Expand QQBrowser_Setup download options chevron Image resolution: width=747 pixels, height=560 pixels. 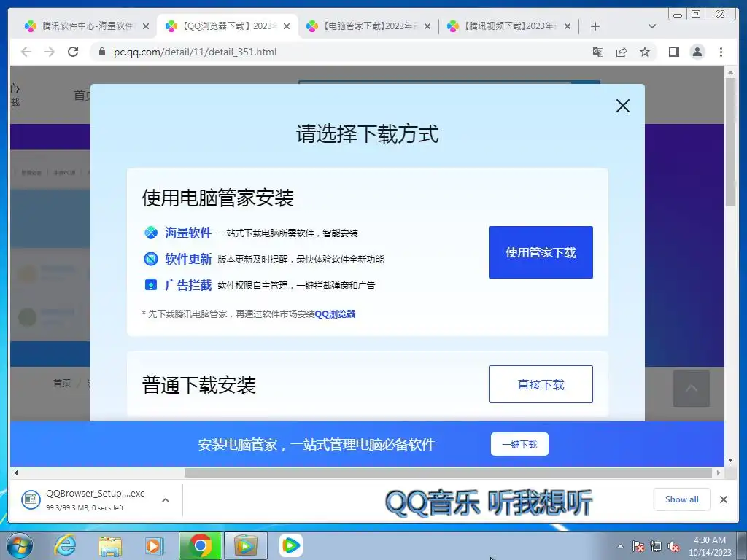coord(166,500)
